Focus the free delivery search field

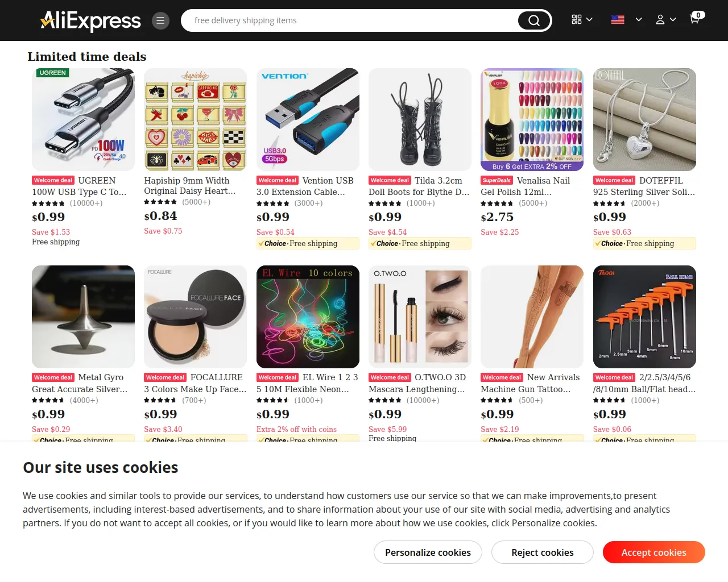tap(349, 20)
